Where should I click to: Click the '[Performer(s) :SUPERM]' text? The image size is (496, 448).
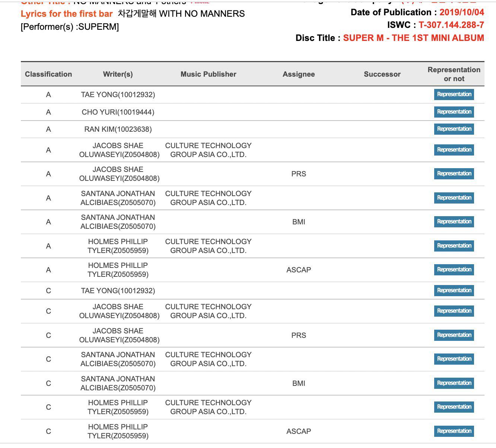coord(70,27)
